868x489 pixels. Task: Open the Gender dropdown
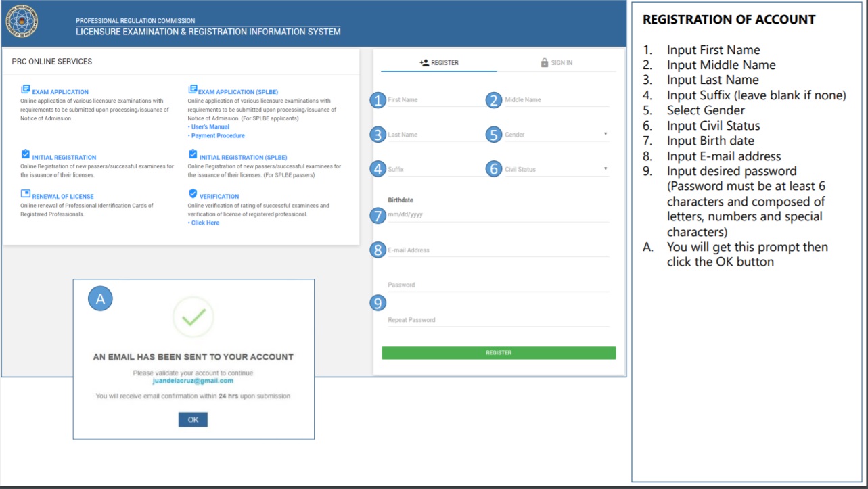pyautogui.click(x=556, y=135)
